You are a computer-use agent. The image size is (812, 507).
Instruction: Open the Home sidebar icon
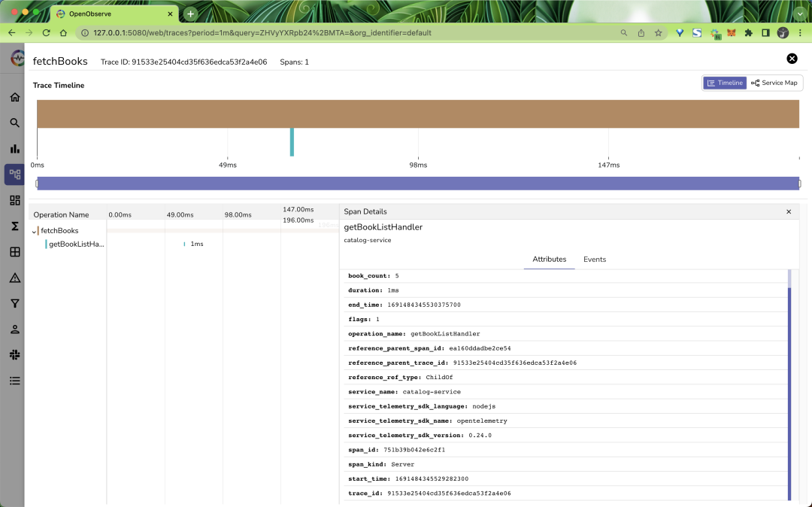[14, 96]
